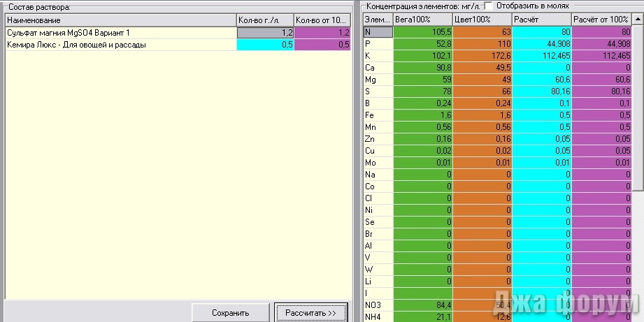Select the N element row cell
644x322 pixels.
pos(378,31)
